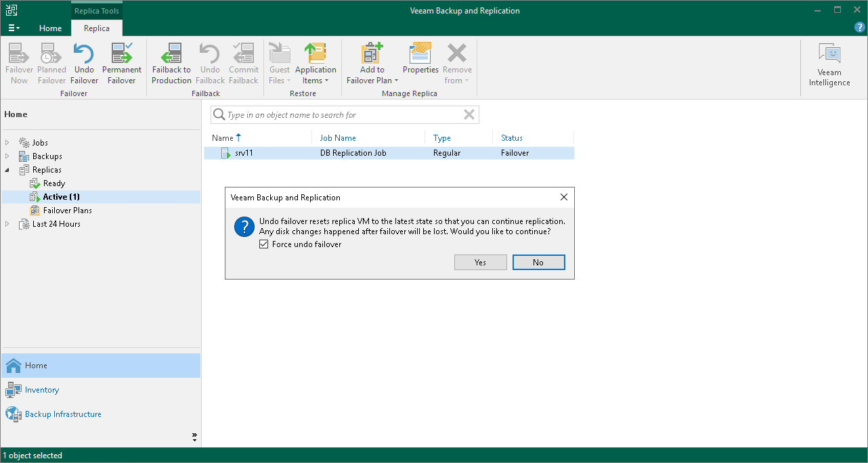
Task: Decline undo failover with No
Action: 538,263
